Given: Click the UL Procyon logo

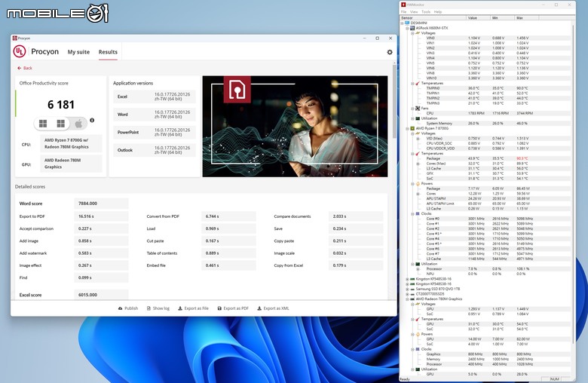Looking at the screenshot, I should tap(20, 51).
